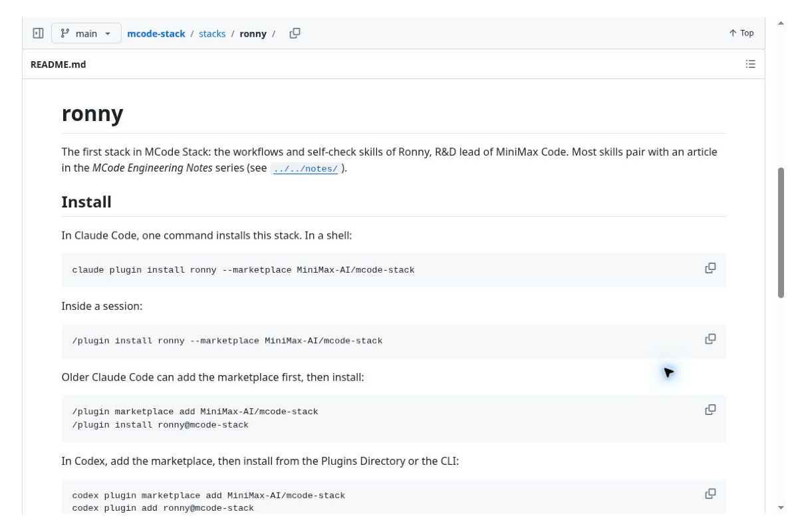Copy the claude plugin install command
This screenshot has width=798, height=532.
710,268
